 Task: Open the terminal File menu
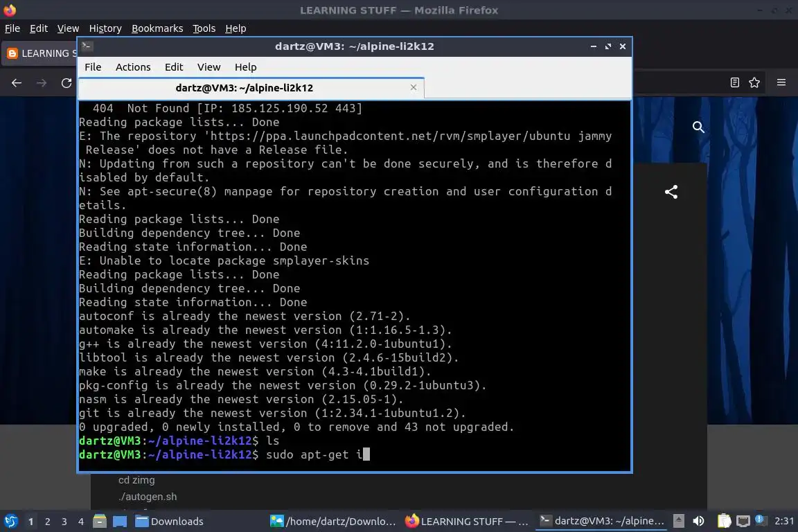pyautogui.click(x=93, y=67)
